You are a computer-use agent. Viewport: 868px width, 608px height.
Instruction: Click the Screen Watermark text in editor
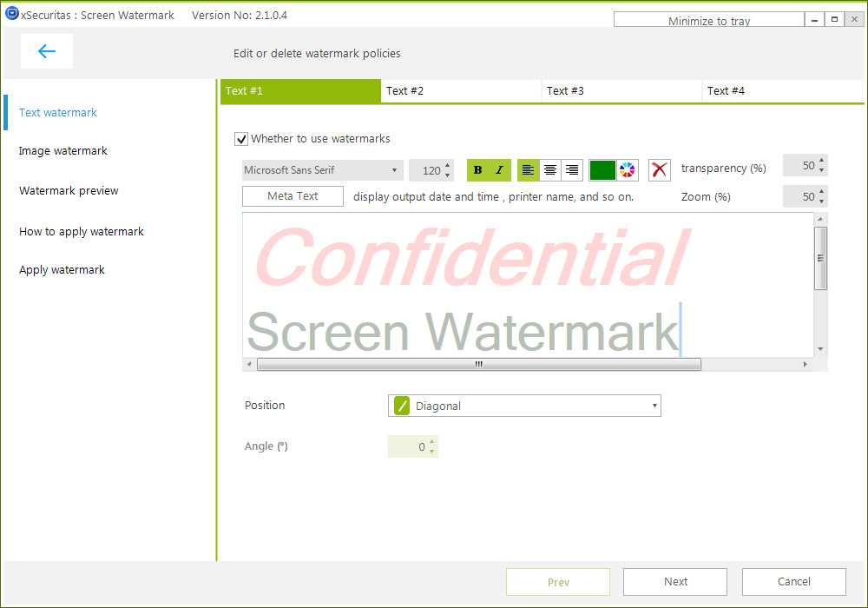click(x=463, y=331)
